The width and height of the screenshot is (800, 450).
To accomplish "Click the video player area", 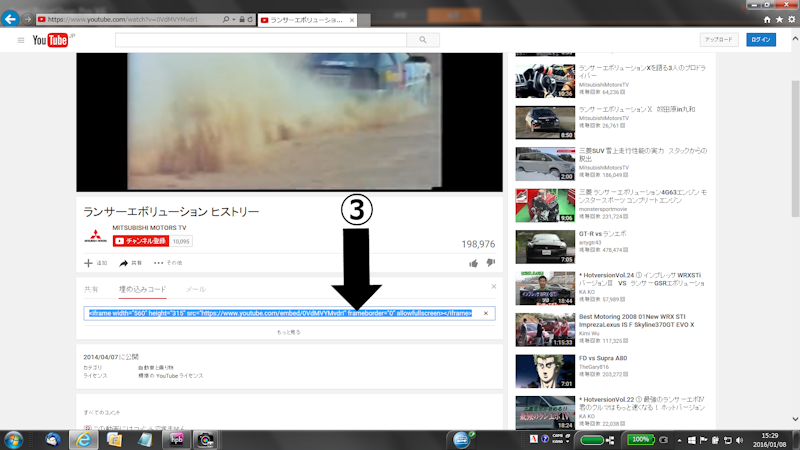I will [289, 122].
